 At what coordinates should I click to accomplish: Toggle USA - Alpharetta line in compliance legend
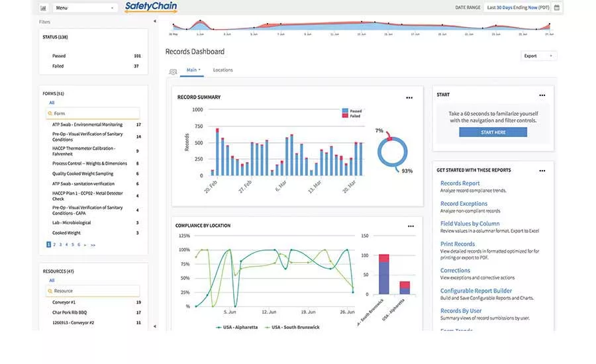[239, 327]
